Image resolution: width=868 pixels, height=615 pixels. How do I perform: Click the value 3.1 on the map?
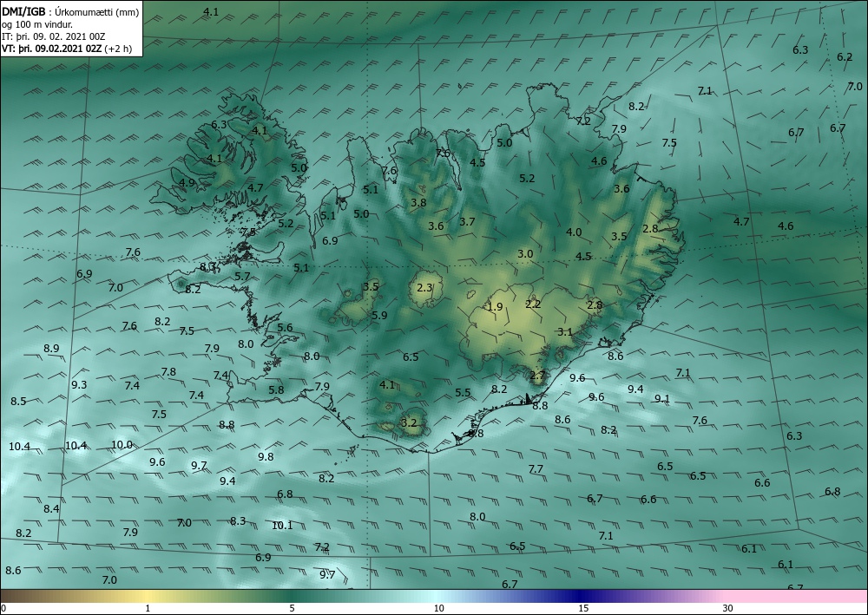click(x=565, y=332)
